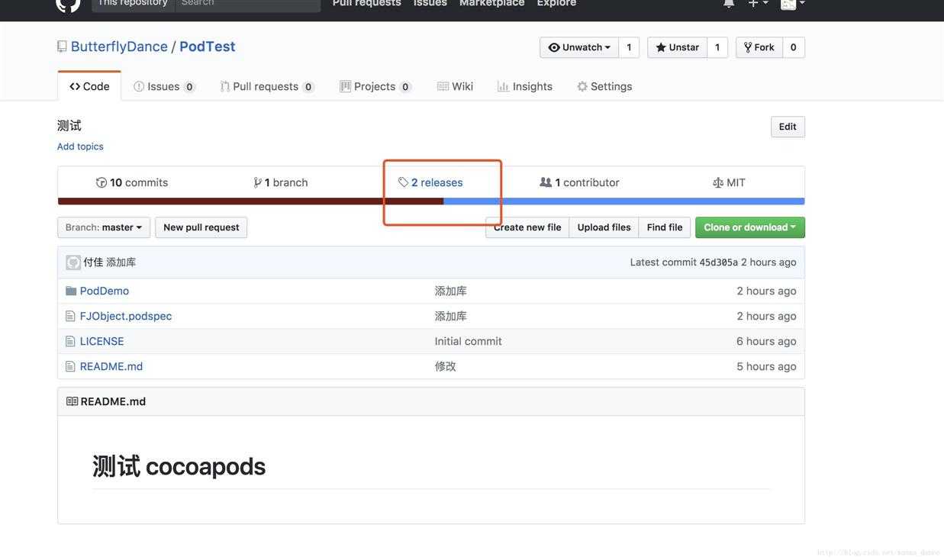Open the 修改 commit message link

(446, 366)
